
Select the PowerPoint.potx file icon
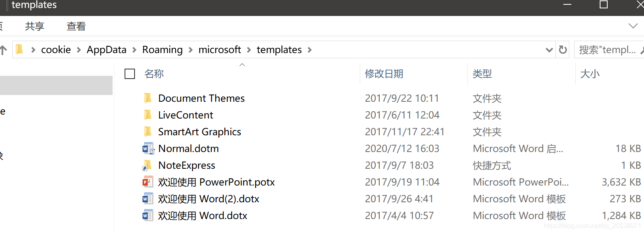[148, 182]
